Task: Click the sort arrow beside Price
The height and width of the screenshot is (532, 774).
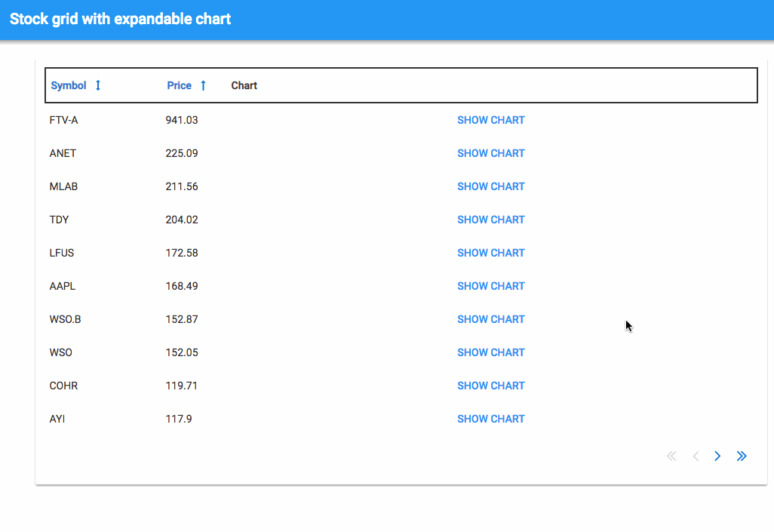Action: (204, 85)
